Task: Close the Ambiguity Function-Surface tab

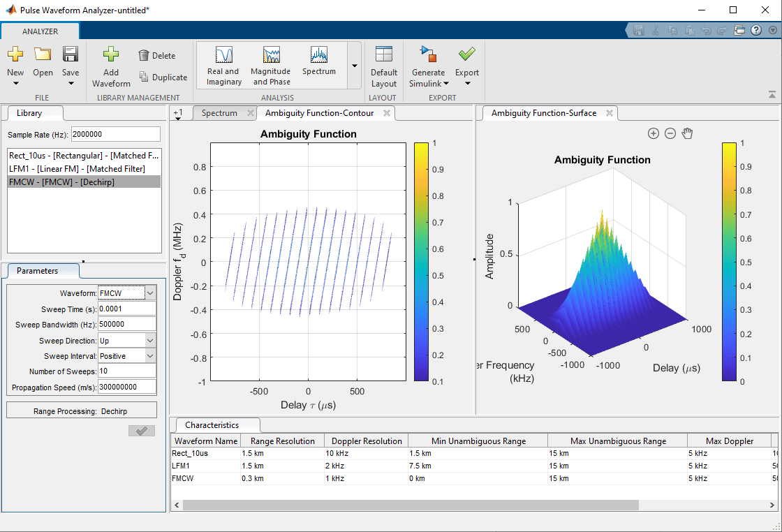Action: click(609, 113)
